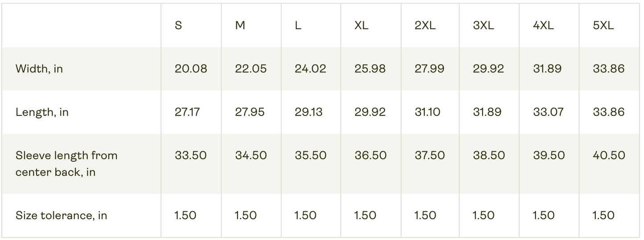644x240 pixels.
Task: Click the "Length, in" row label
Action: 42,112
